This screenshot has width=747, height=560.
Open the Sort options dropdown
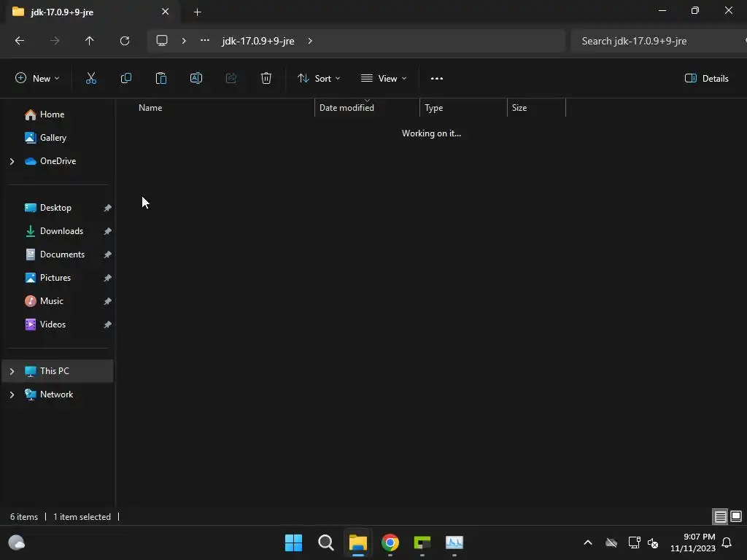319,79
